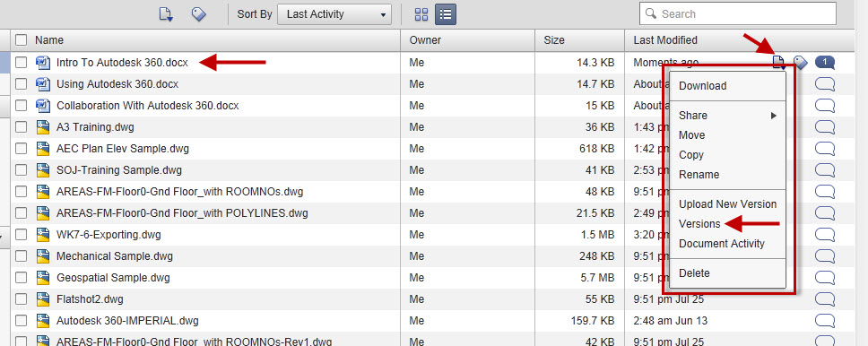Open comment bubble on Using Autodesk 360.docx row
Viewport: 868px width, 346px height.
pos(825,84)
